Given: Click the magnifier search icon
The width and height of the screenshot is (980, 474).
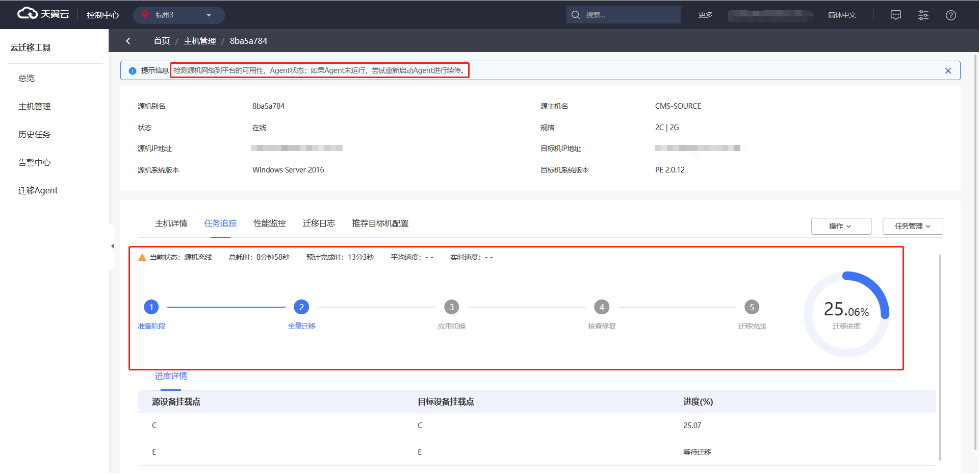Looking at the screenshot, I should click(x=576, y=15).
